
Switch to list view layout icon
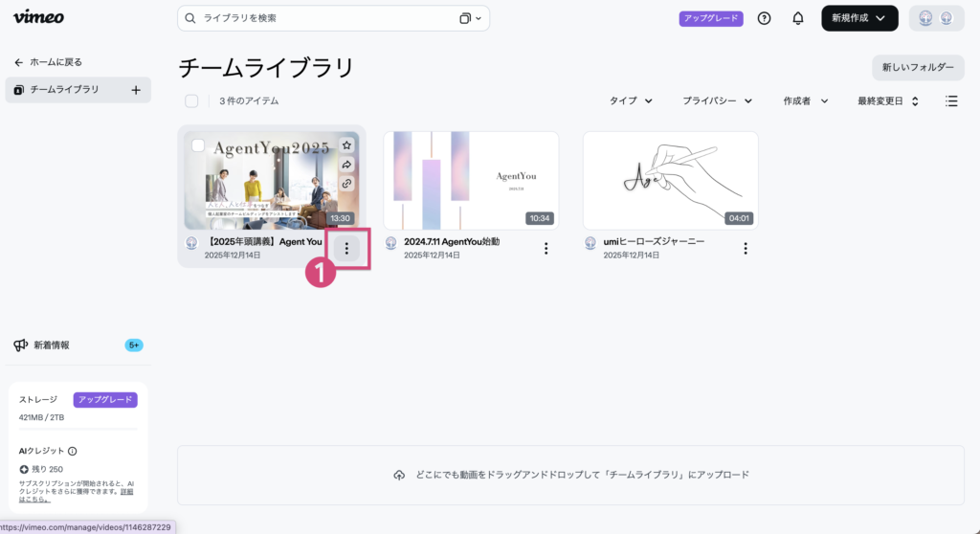951,100
